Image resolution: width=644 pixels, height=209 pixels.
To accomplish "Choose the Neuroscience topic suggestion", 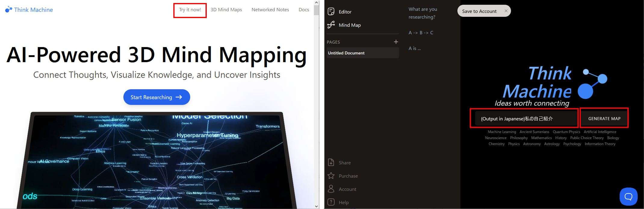I will (496, 138).
